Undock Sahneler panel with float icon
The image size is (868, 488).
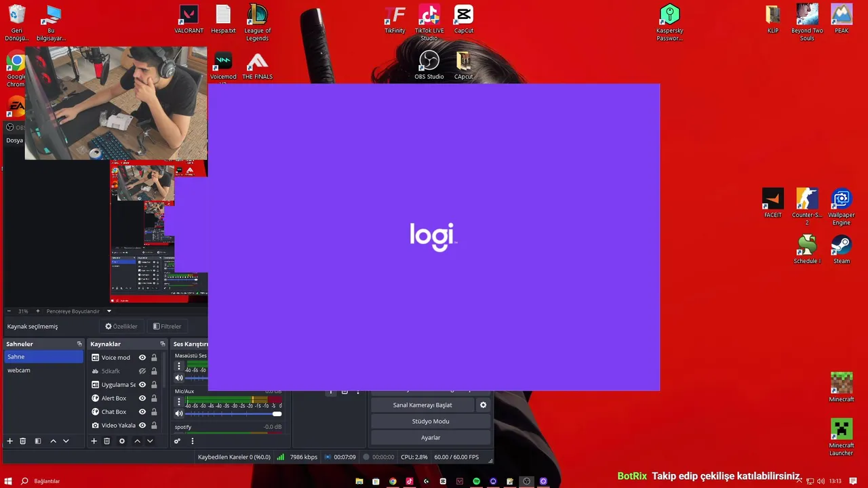[79, 344]
